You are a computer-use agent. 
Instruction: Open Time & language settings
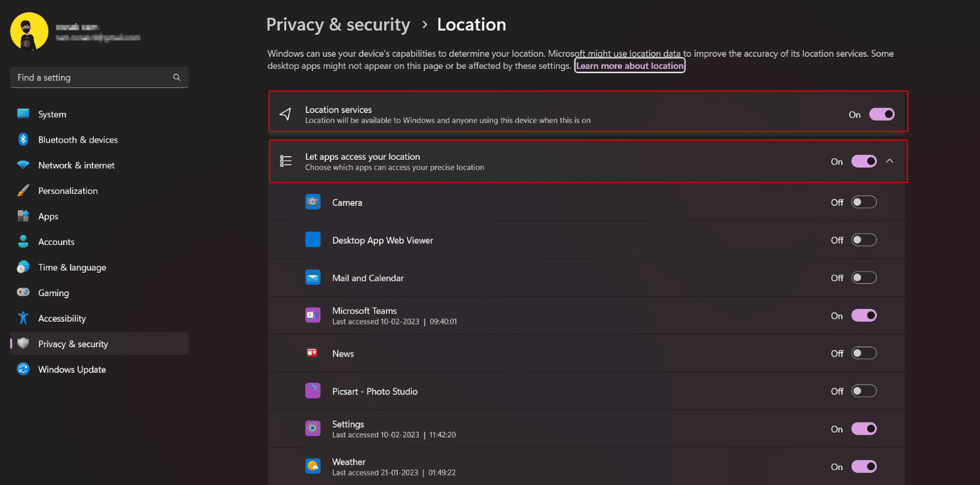99,267
